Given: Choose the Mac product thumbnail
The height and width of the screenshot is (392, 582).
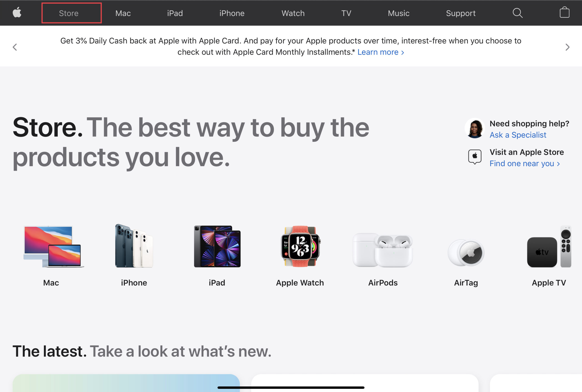Looking at the screenshot, I should [x=54, y=246].
